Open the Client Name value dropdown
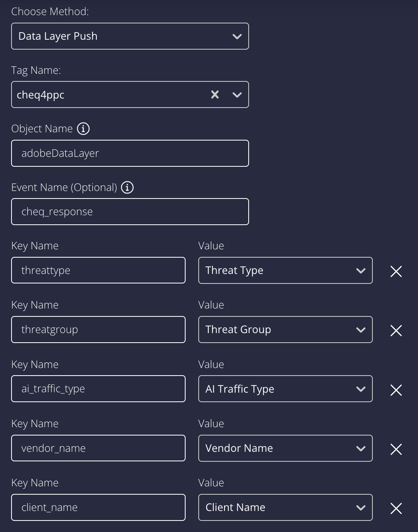Screen dimensions: 418x532 click(x=286, y=507)
